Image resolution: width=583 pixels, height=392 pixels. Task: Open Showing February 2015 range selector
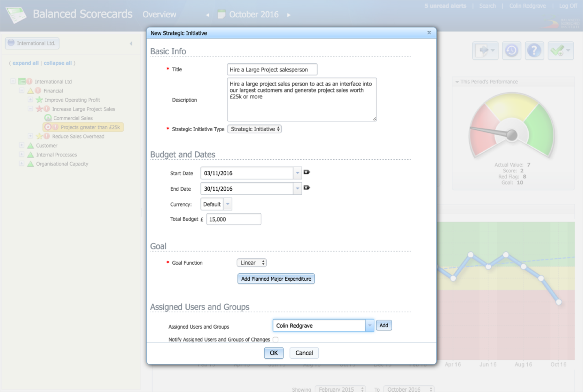(340, 389)
